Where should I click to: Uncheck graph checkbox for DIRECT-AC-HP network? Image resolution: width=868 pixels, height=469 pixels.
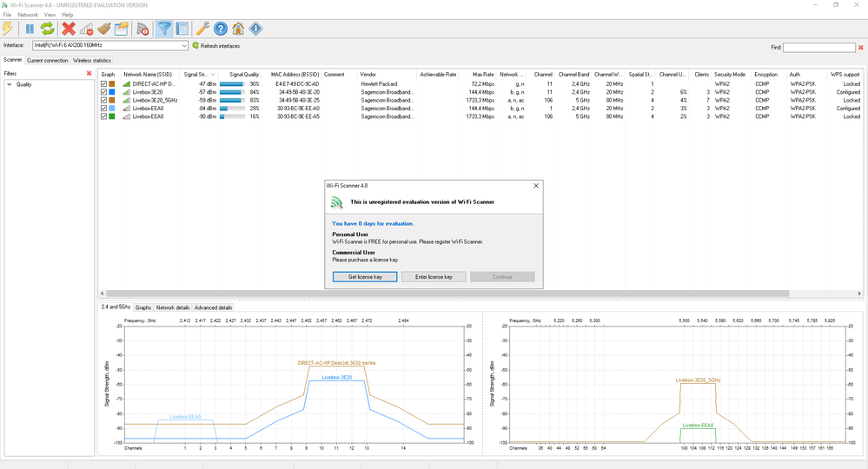(x=104, y=83)
